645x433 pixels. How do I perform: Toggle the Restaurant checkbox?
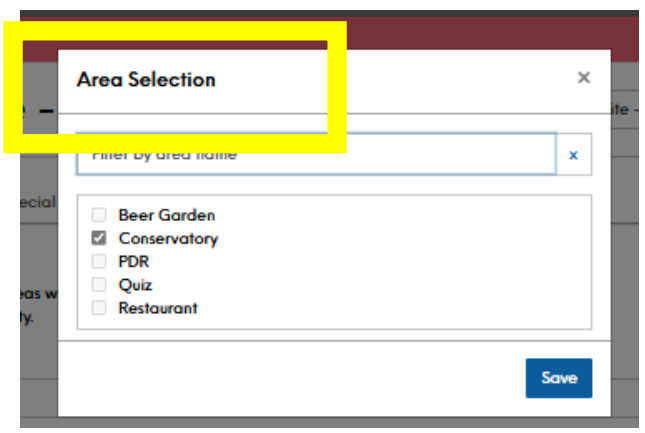click(99, 308)
